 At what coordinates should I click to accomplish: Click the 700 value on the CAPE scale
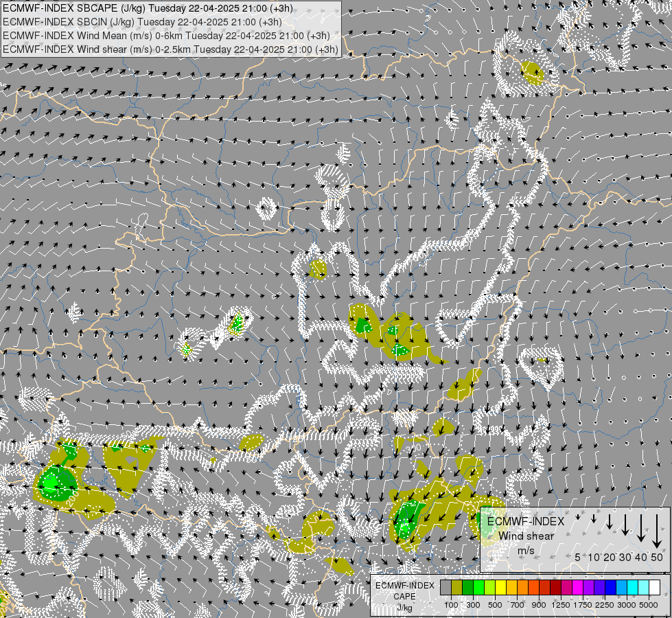coord(518,605)
